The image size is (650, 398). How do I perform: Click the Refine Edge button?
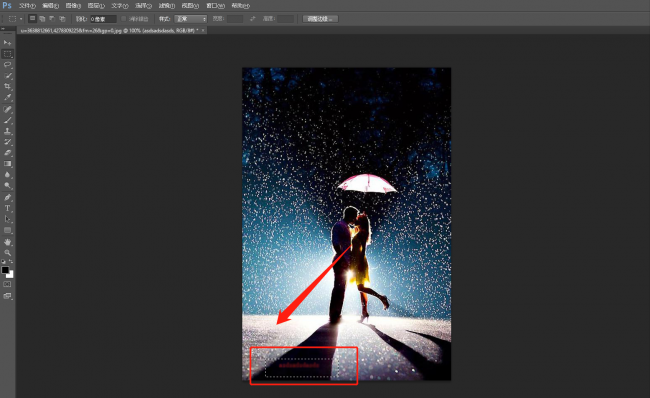320,19
